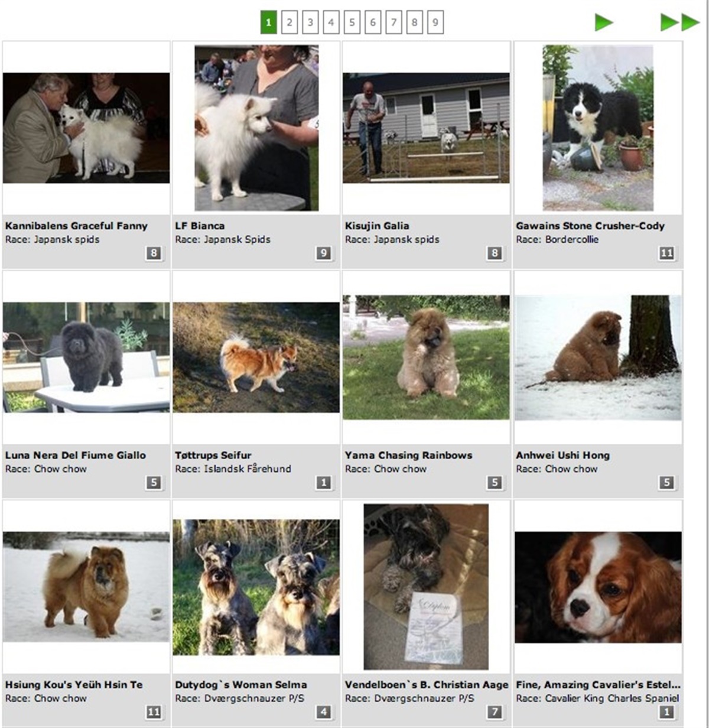Click photo count badge on Gawains Stone Crusher-Cody
The width and height of the screenshot is (709, 728).
click(666, 253)
